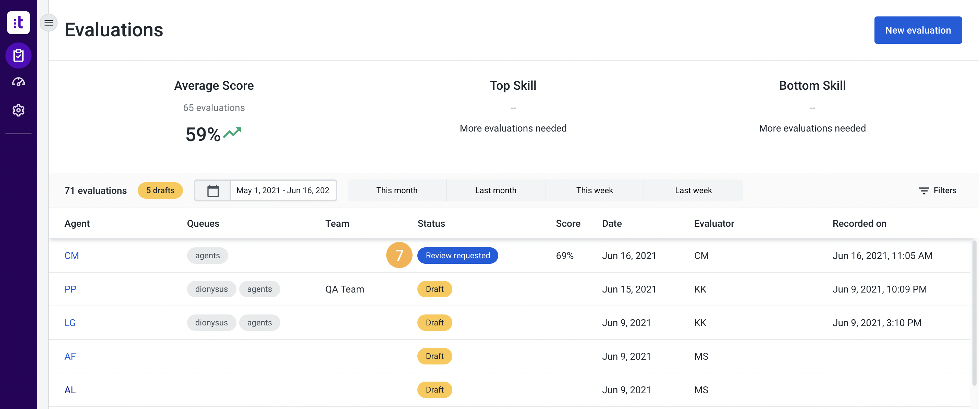
Task: Open the dashboard gauge icon
Action: click(18, 82)
